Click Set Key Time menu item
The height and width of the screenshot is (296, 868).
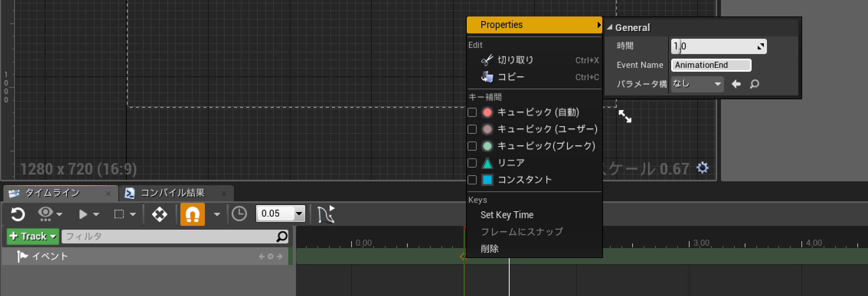534,215
